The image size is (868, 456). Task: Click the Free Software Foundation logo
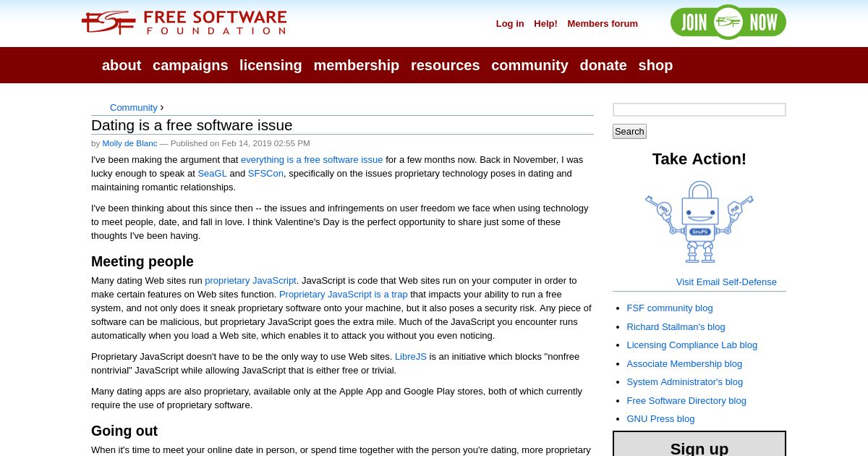pyautogui.click(x=184, y=22)
